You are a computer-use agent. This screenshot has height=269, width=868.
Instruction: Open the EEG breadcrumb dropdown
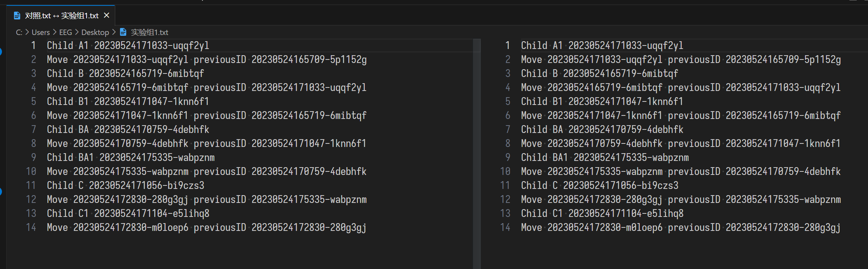65,32
